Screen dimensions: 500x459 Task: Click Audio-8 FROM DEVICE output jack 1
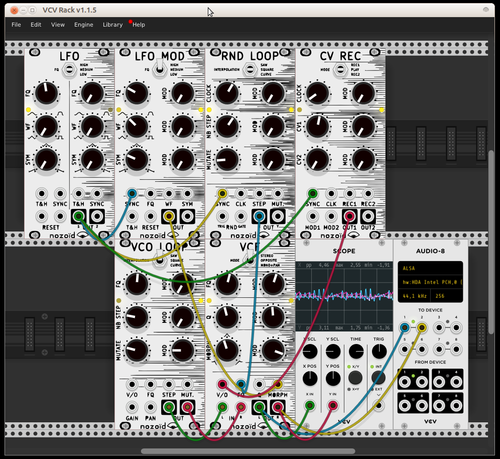(x=405, y=382)
